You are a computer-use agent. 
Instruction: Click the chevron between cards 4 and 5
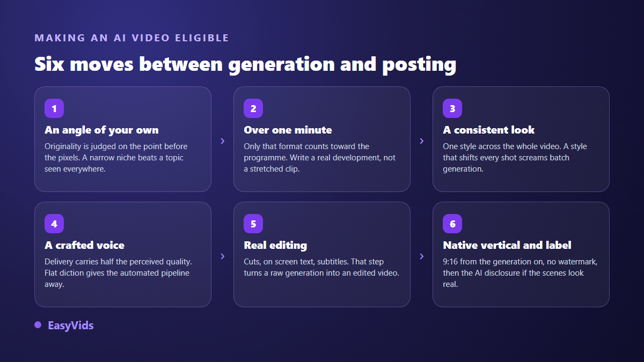222,256
